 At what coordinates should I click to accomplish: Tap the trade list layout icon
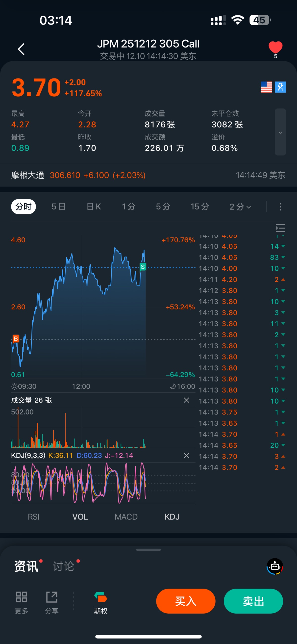pos(280,228)
